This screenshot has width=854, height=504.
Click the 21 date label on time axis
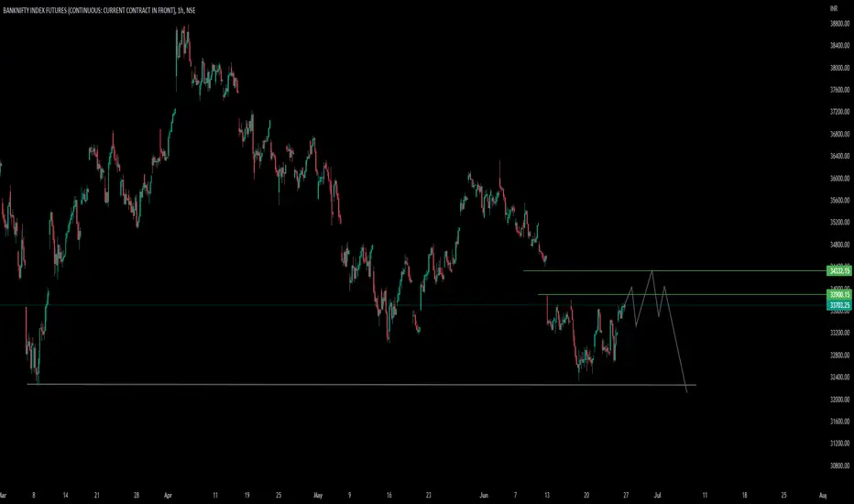tap(97, 495)
